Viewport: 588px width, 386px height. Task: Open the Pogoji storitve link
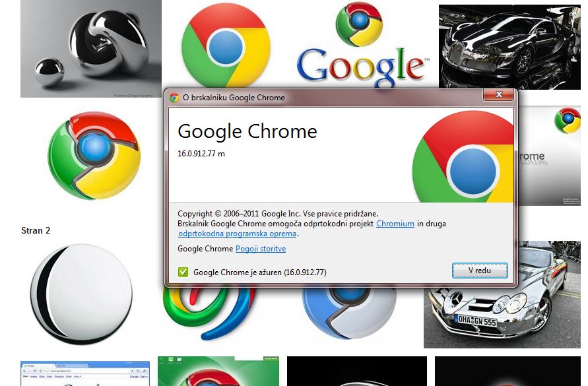261,249
